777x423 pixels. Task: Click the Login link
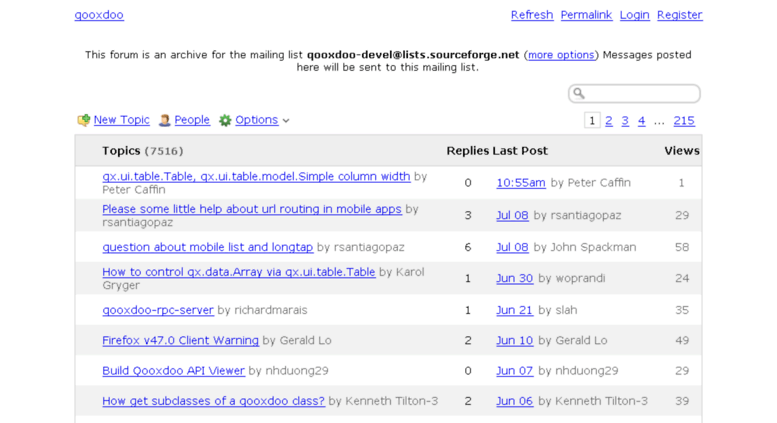634,15
